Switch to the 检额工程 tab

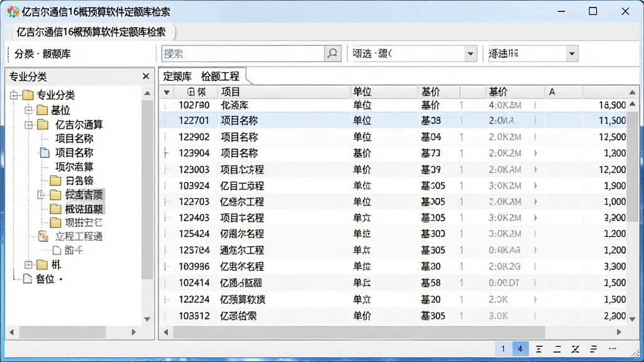[x=220, y=76]
